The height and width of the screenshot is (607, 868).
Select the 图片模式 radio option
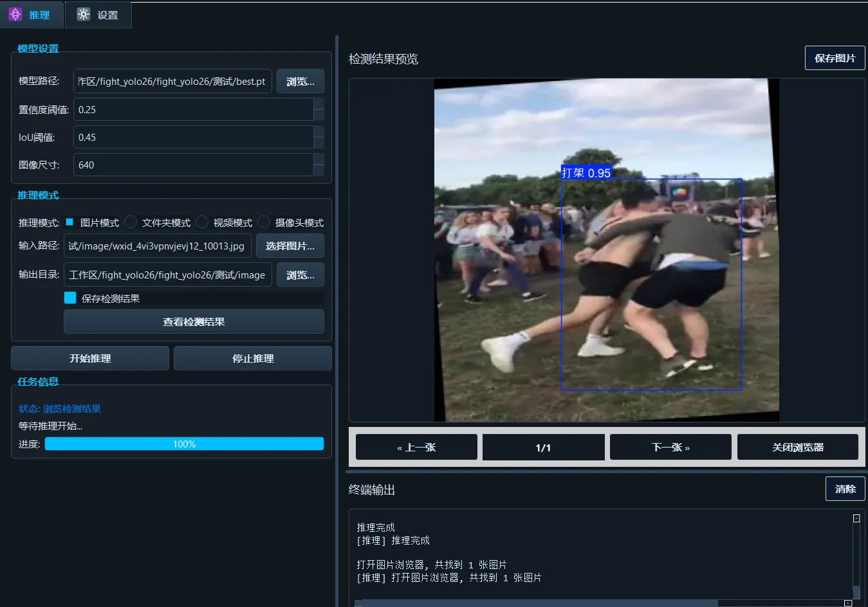[x=69, y=222]
